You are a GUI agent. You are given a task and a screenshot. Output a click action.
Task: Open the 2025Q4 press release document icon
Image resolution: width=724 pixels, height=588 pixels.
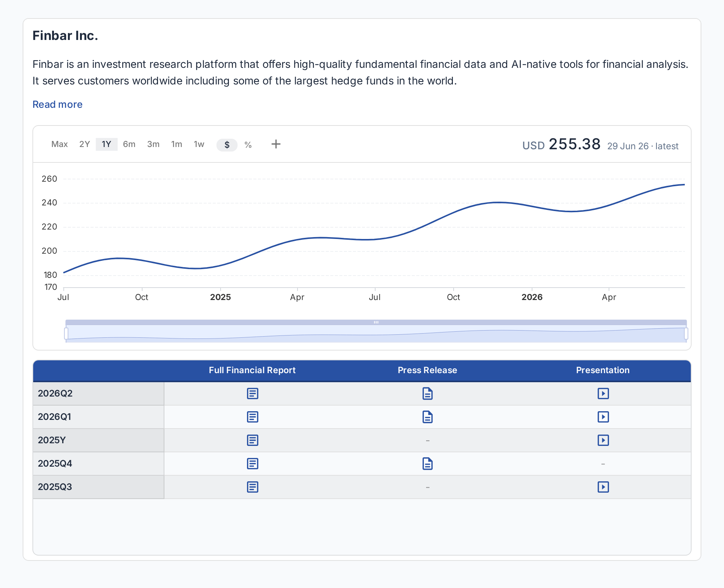click(x=427, y=464)
